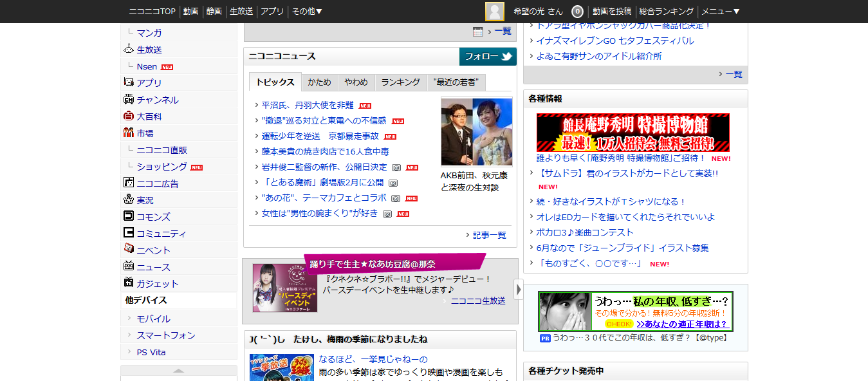Click camera icon next to 岩井俊二監督の新作
Screen dimensions: 868x381
(x=396, y=167)
